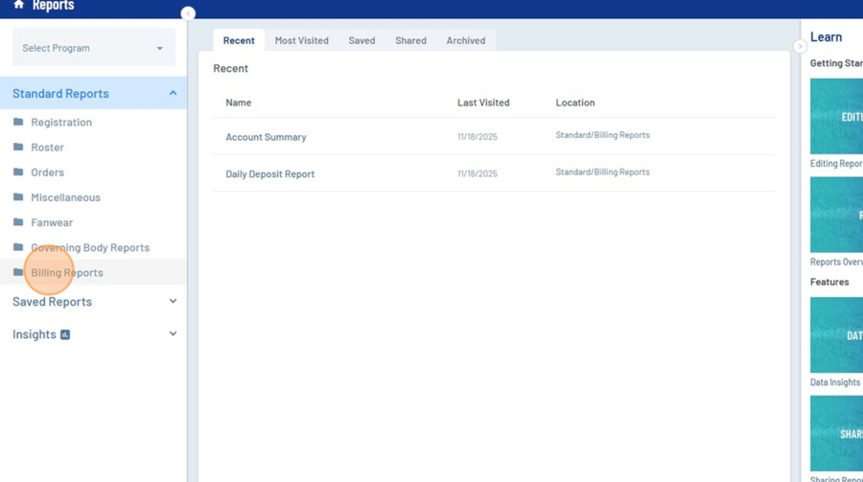Screen dimensions: 863x482
Task: Expand the Saved Reports section
Action: [172, 301]
